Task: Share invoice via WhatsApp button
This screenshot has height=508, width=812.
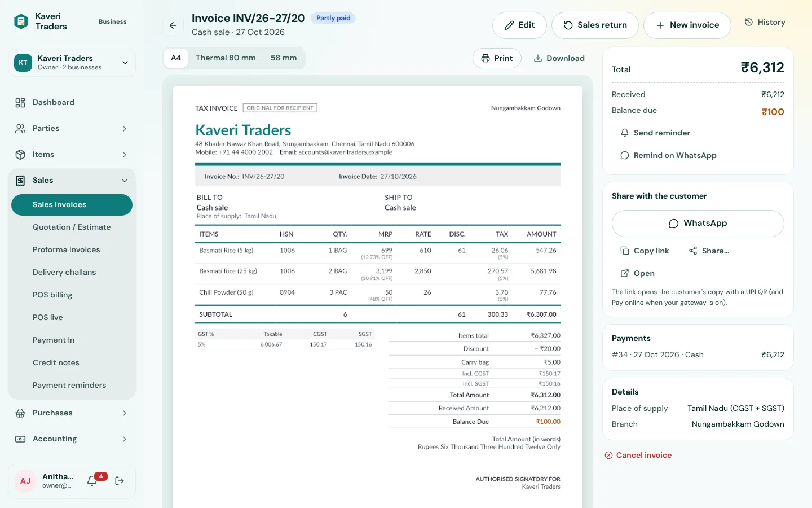Action: pos(698,224)
